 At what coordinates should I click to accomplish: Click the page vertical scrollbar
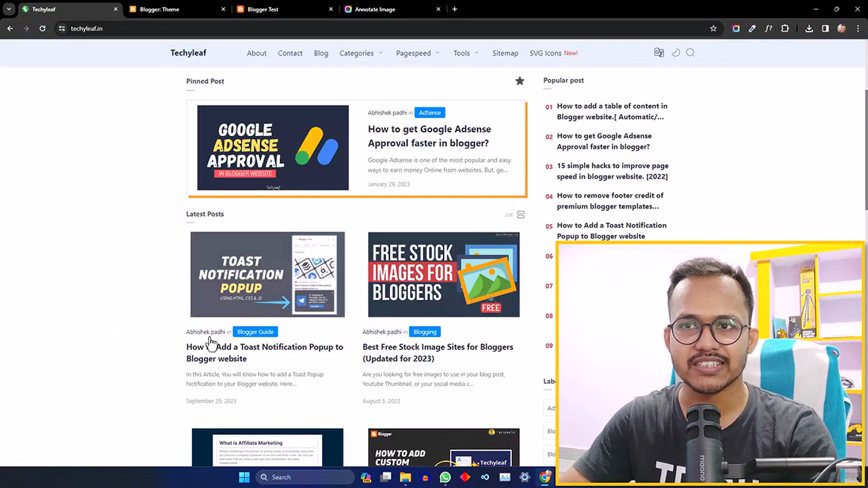point(866,149)
